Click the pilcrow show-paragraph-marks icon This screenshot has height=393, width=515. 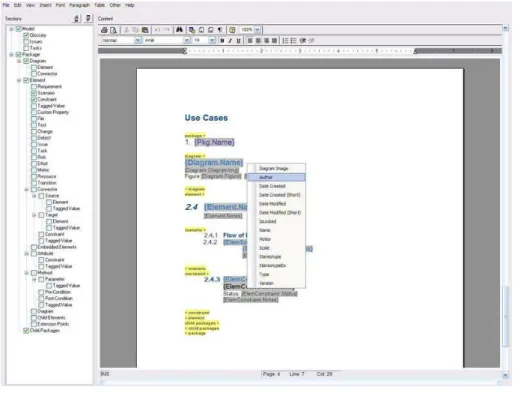point(220,30)
